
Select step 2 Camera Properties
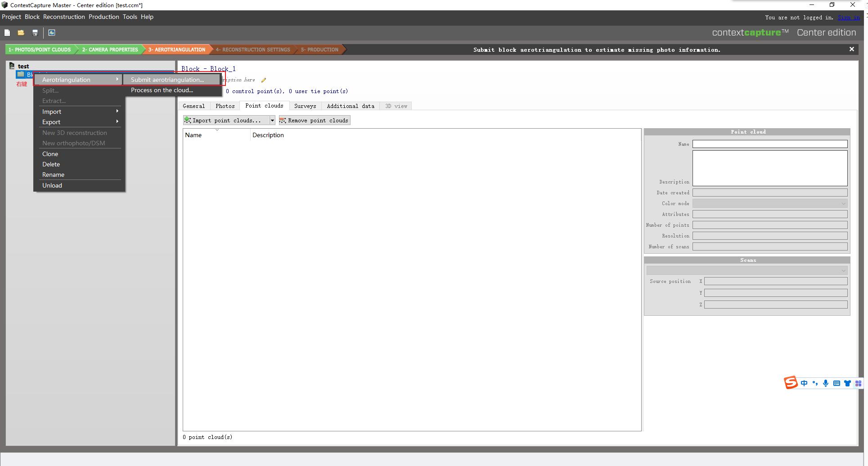110,49
